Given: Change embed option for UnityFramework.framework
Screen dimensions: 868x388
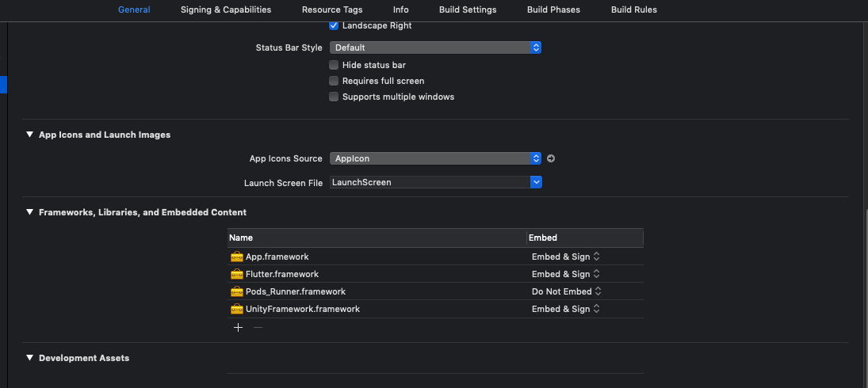Looking at the screenshot, I should 566,309.
